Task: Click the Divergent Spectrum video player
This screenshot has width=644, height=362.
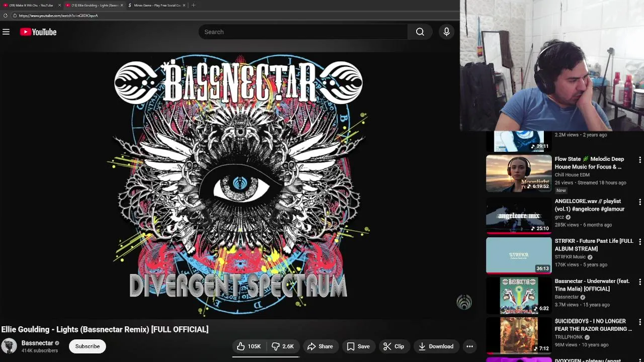Action: point(238,186)
